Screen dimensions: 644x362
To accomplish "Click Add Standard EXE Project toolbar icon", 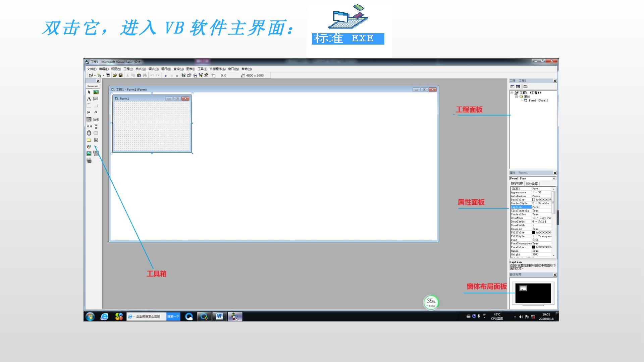I will pyautogui.click(x=91, y=75).
